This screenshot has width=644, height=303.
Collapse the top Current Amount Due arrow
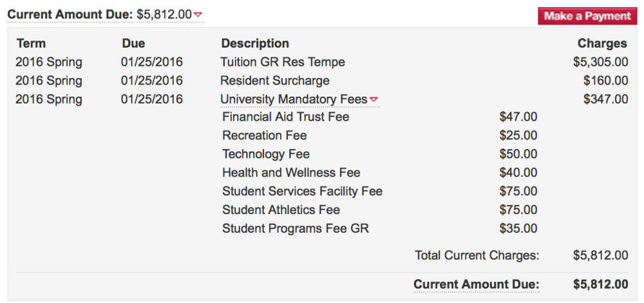point(198,14)
